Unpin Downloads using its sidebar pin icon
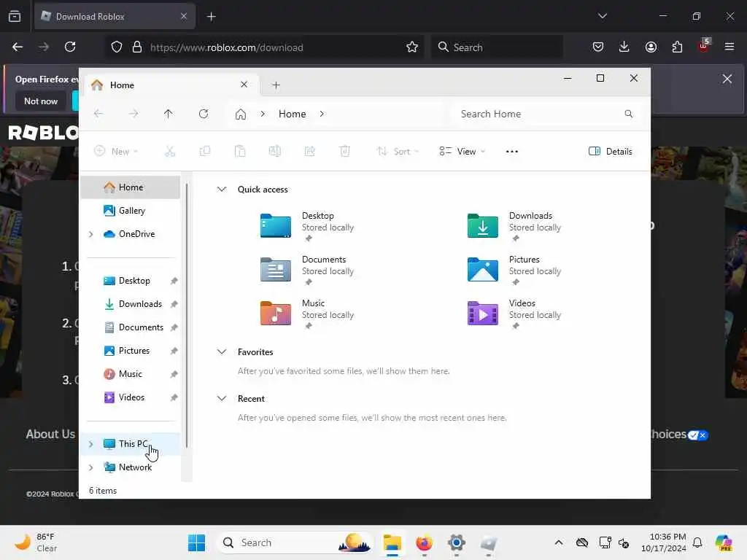Viewport: 747px width, 560px height. (174, 304)
